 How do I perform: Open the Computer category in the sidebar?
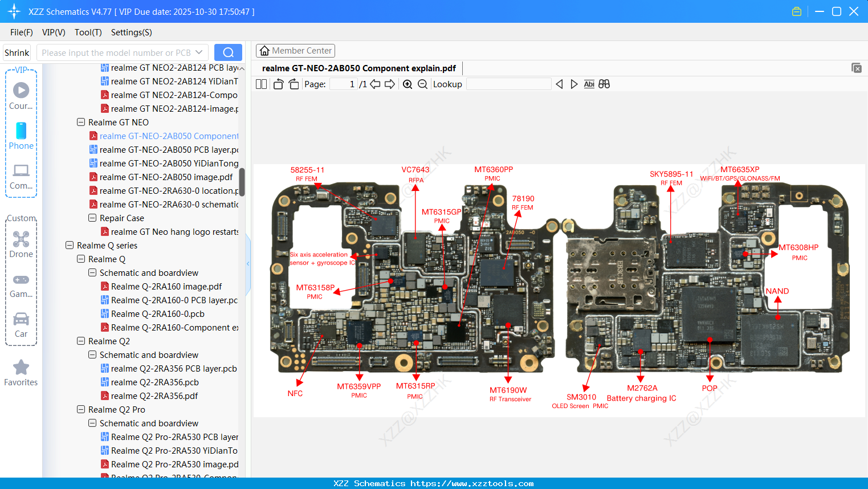(x=21, y=176)
